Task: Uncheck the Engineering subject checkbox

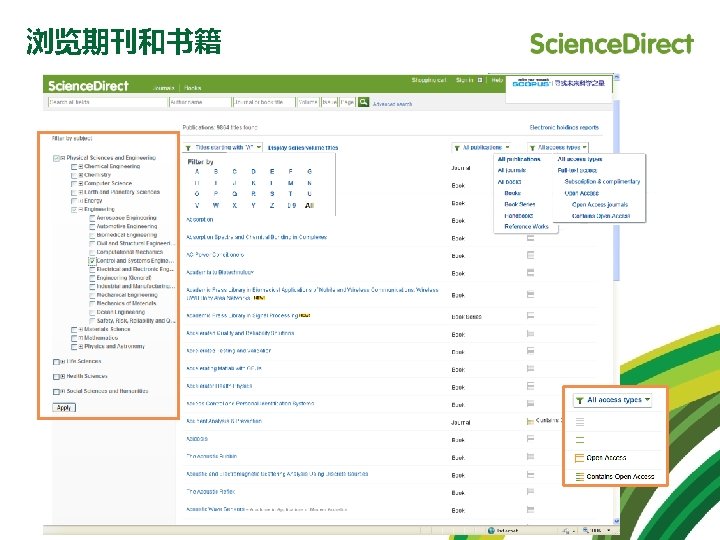Action: point(74,209)
